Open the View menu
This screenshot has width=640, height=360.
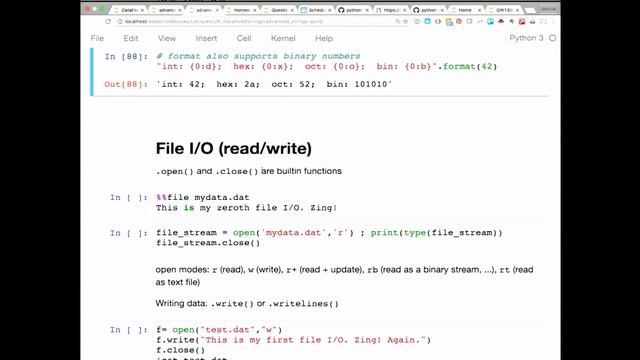click(167, 38)
